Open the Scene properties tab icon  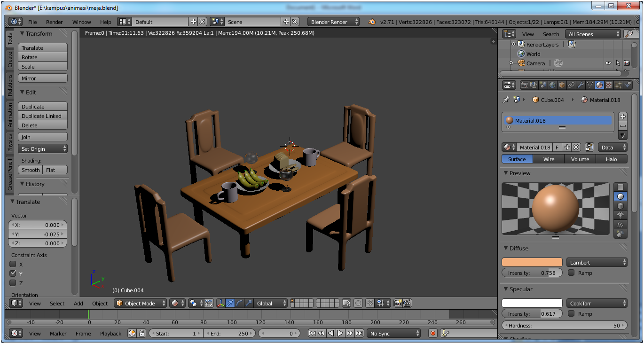(543, 85)
